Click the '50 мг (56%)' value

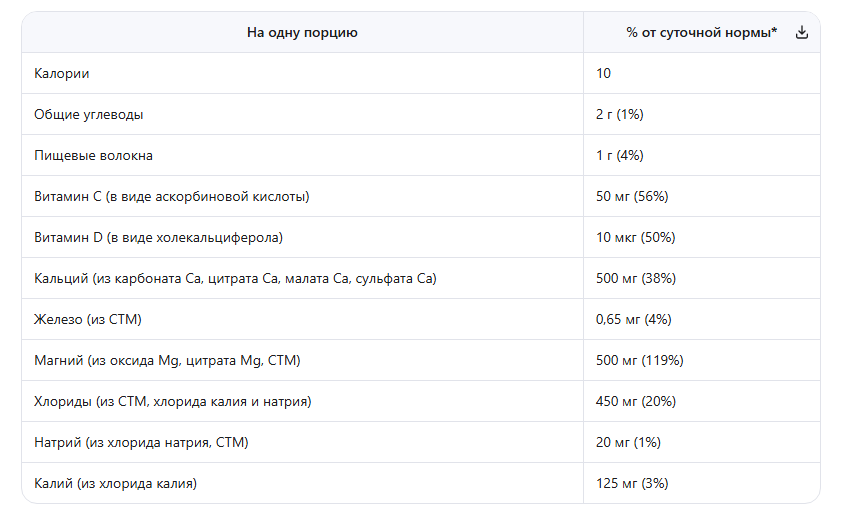pyautogui.click(x=632, y=196)
